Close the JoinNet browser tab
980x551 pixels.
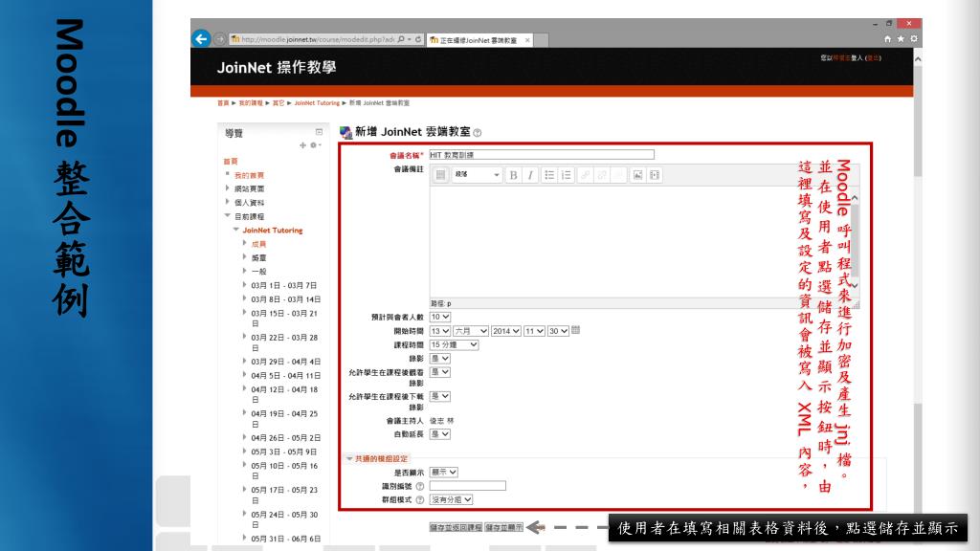coord(527,40)
